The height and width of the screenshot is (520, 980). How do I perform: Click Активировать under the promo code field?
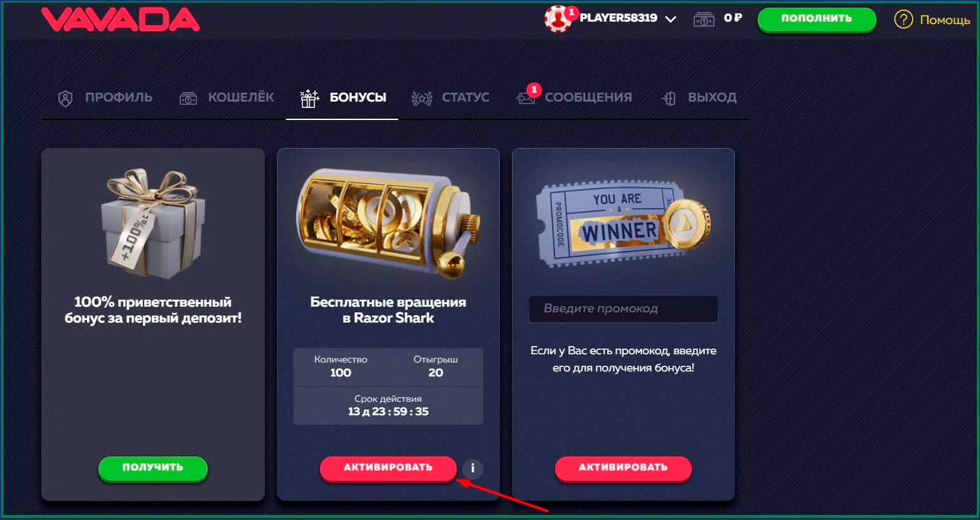tap(623, 468)
